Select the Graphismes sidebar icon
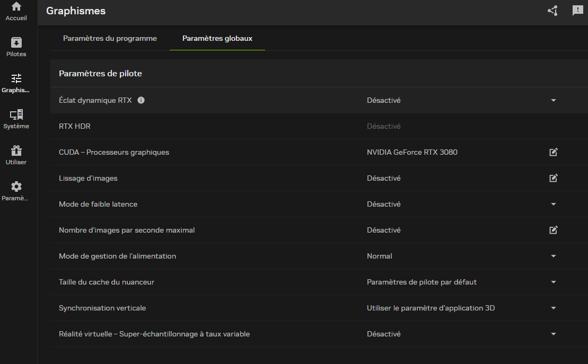 click(16, 79)
